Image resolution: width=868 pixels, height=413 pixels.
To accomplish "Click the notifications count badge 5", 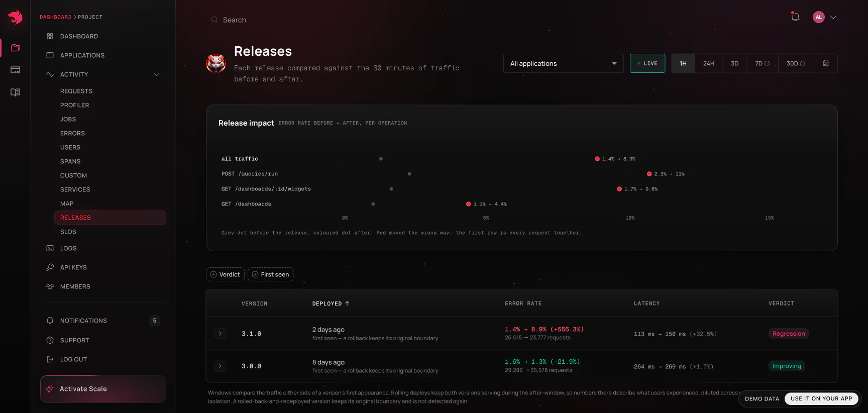I will click(x=155, y=321).
